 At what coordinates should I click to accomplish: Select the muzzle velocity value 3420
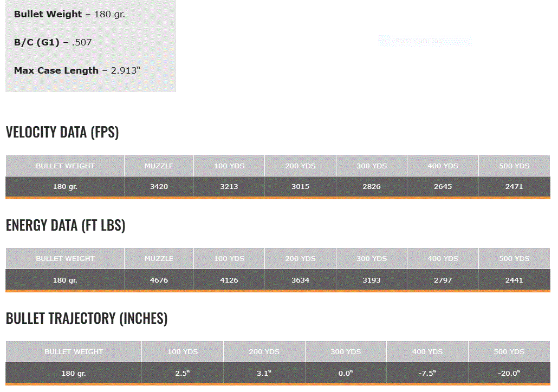pos(159,187)
